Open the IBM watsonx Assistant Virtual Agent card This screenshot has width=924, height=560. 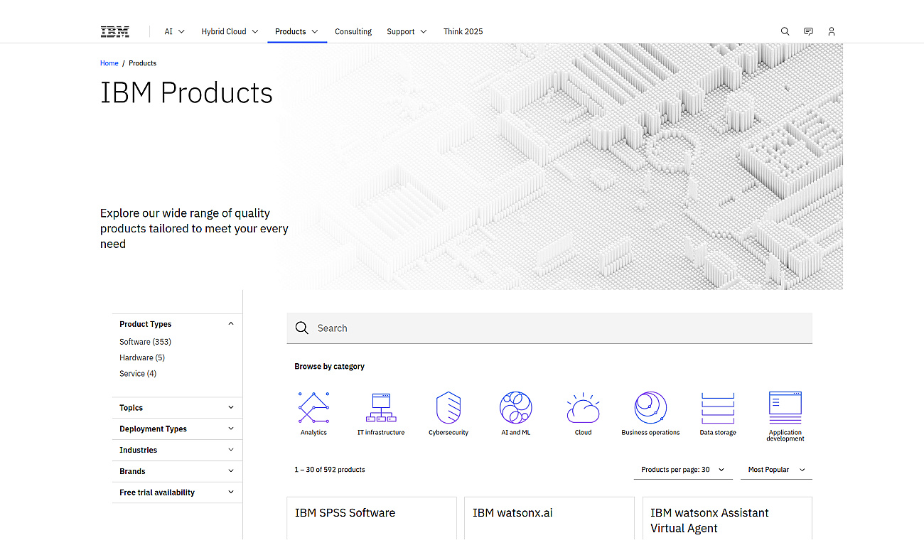pos(727,518)
